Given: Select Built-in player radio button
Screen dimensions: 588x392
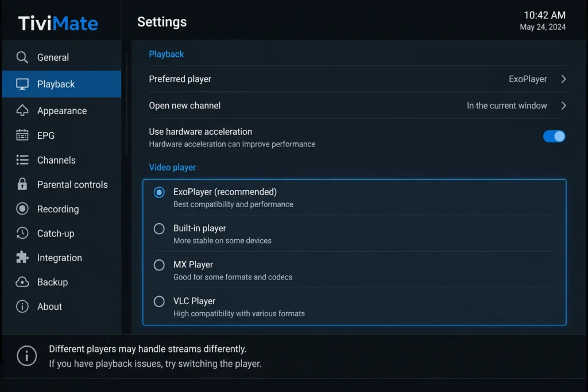Looking at the screenshot, I should tap(159, 228).
